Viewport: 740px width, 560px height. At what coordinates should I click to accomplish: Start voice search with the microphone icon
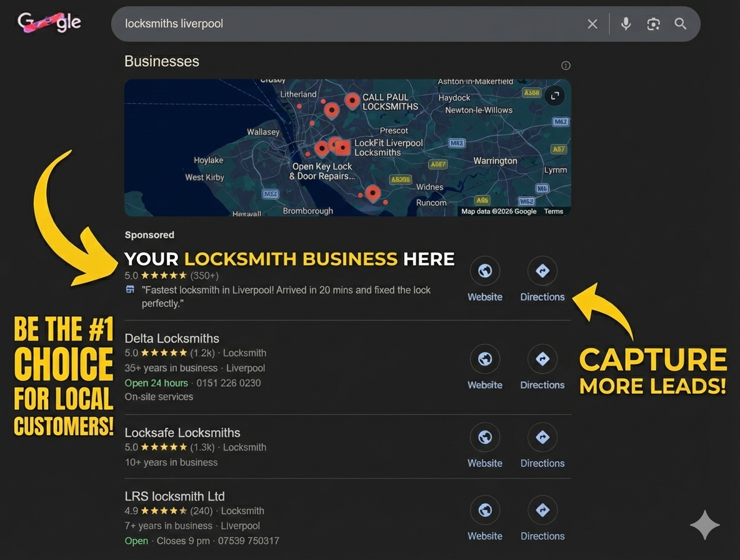click(x=626, y=24)
